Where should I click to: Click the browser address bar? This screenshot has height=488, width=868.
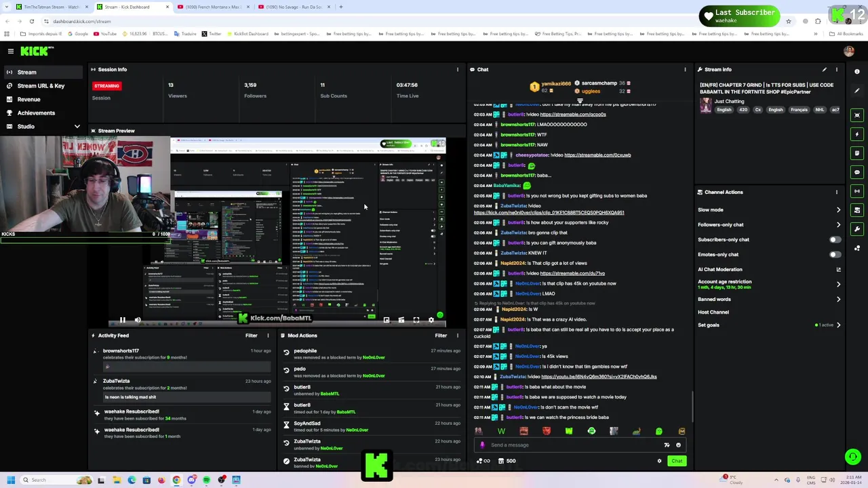pos(407,21)
